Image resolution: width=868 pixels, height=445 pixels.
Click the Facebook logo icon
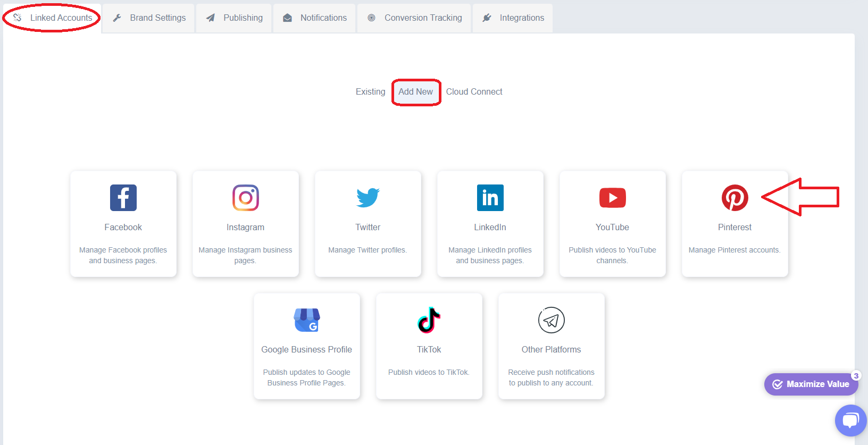point(123,198)
